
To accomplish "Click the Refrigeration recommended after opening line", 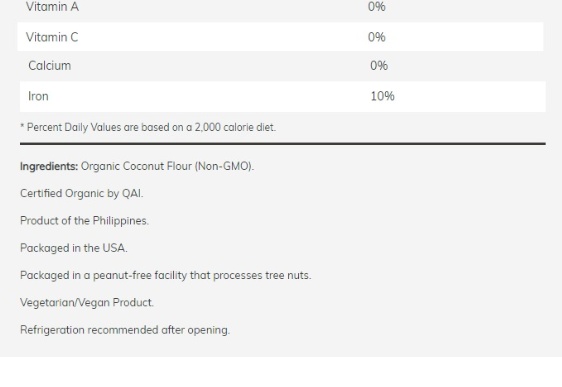I will tap(125, 330).
